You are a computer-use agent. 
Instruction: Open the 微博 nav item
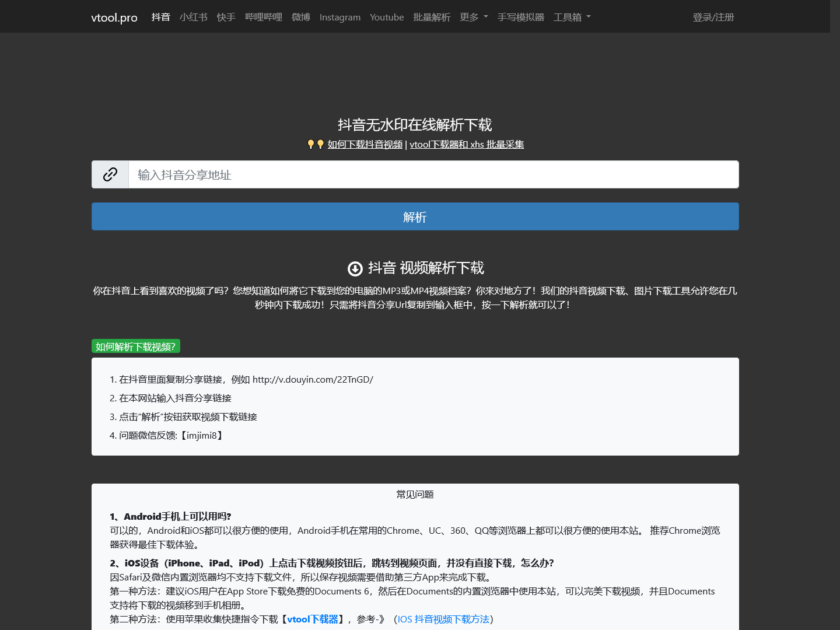301,17
